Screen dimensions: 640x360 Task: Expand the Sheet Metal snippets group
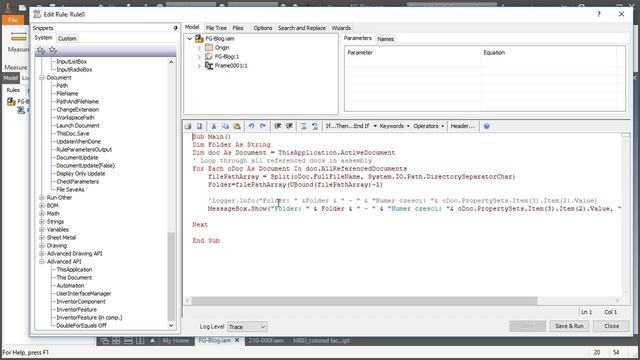click(x=42, y=238)
